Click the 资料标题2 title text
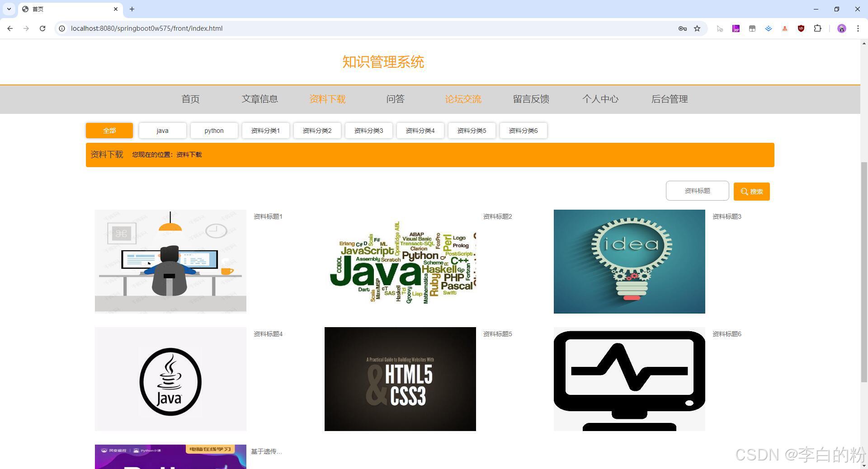 click(x=497, y=216)
